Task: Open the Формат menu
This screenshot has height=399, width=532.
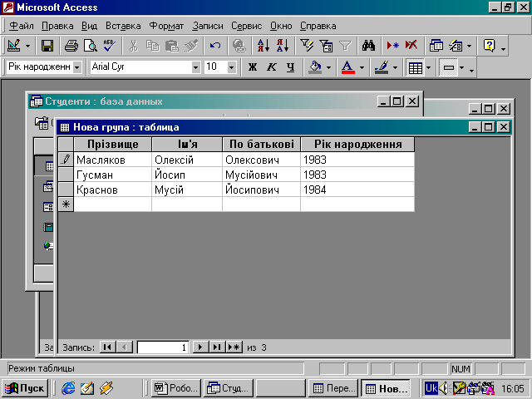Action: (x=166, y=26)
